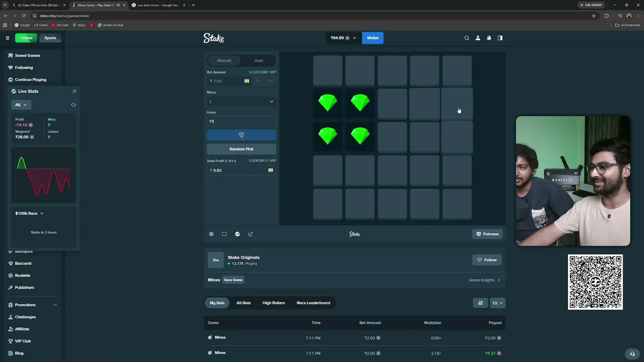The image size is (644, 362).
Task: Click the Save Game button
Action: pyautogui.click(x=233, y=280)
